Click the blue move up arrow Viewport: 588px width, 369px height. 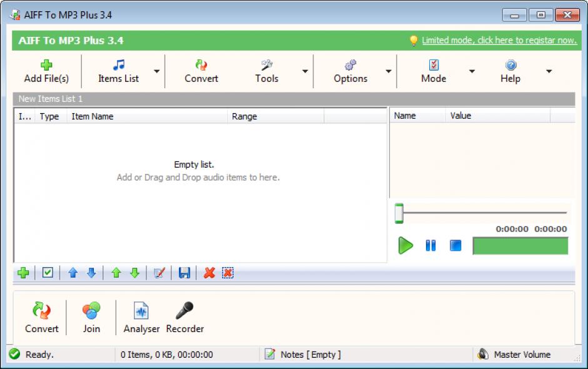click(x=73, y=273)
